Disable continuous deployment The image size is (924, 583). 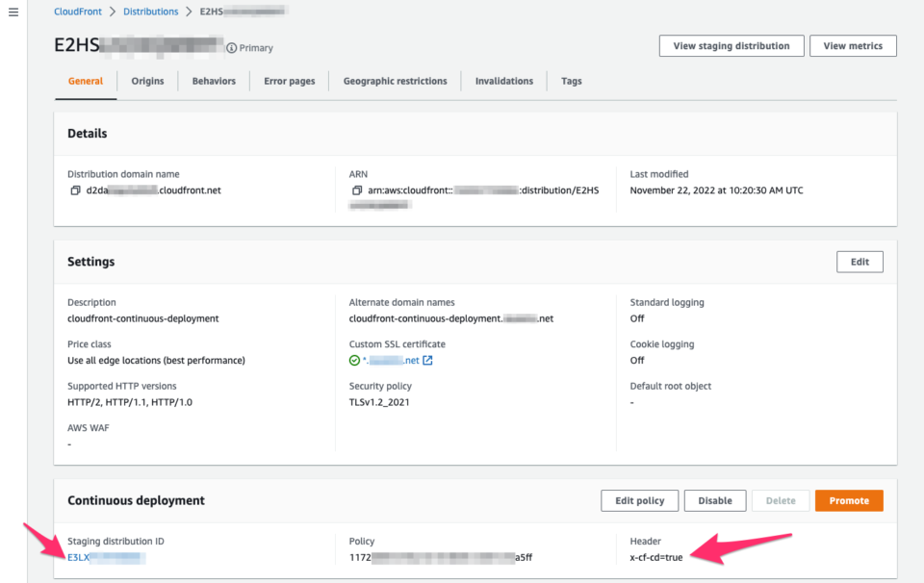click(x=714, y=500)
